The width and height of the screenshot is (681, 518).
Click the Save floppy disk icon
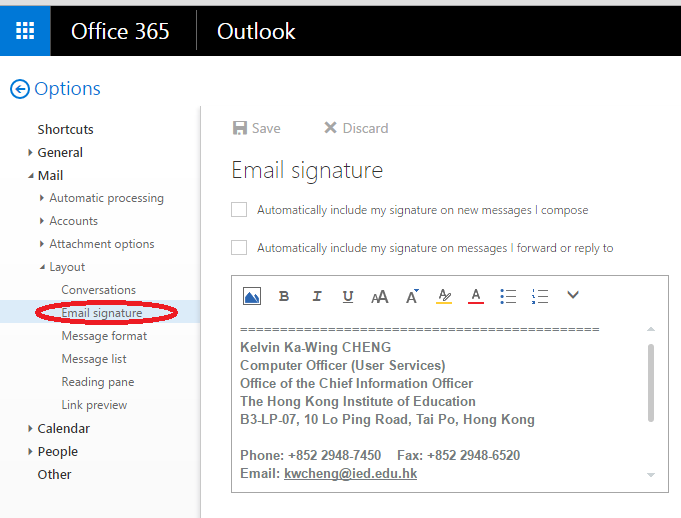[x=240, y=128]
